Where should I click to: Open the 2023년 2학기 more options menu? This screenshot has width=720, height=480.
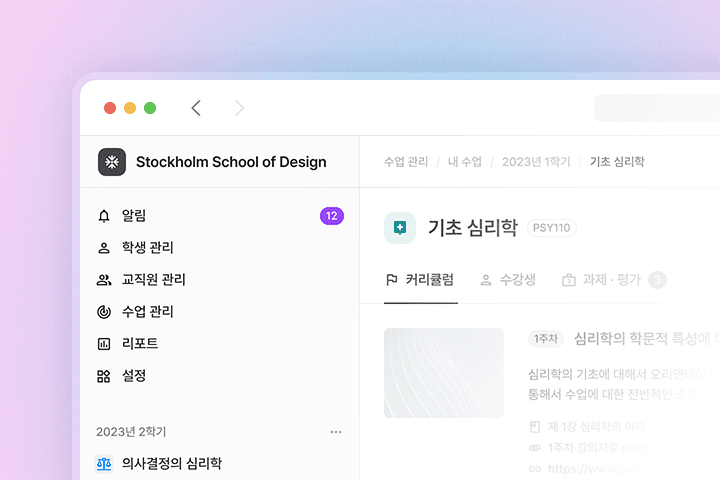tap(336, 432)
